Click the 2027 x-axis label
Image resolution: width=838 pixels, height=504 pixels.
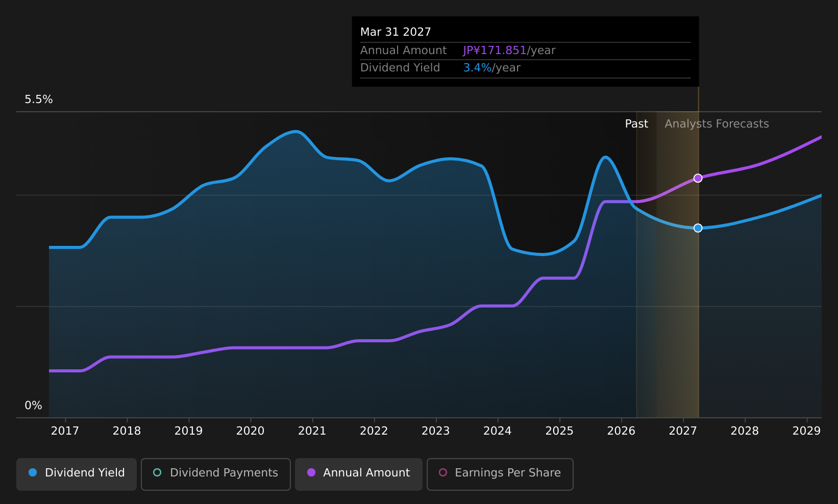(683, 431)
